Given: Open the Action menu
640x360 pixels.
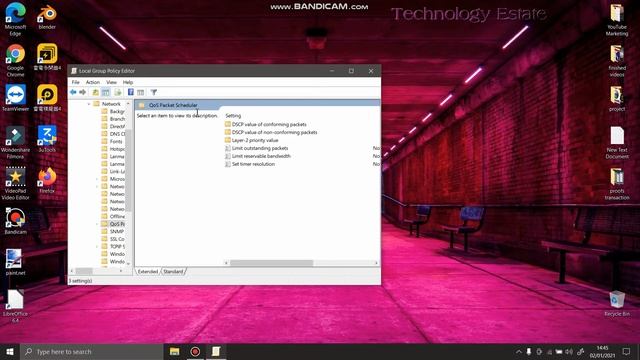Looking at the screenshot, I should (x=93, y=82).
